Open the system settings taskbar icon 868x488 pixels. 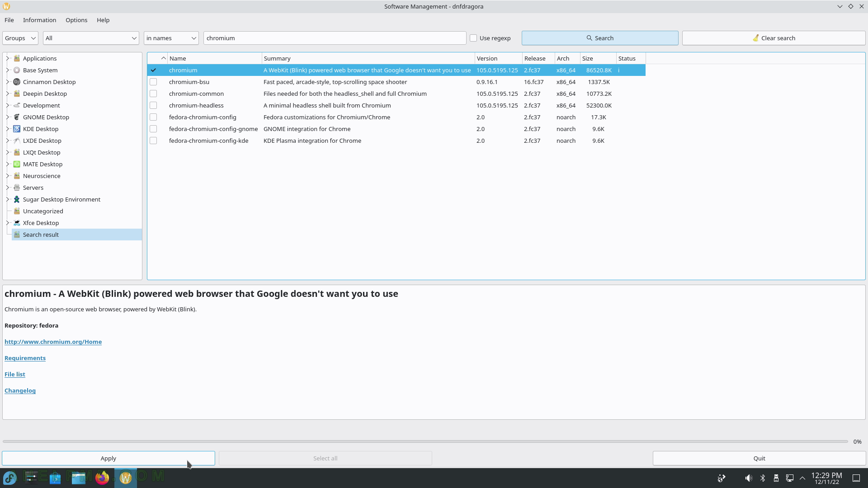tap(32, 478)
